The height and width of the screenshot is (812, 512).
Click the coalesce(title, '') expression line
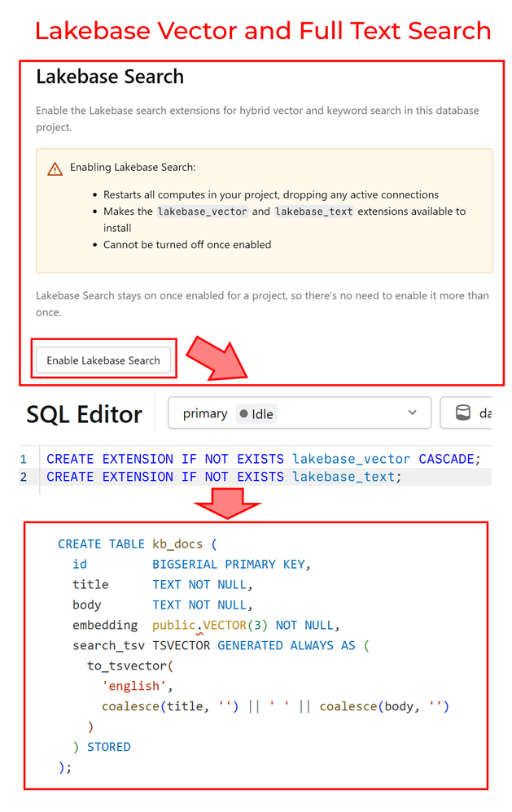275,706
